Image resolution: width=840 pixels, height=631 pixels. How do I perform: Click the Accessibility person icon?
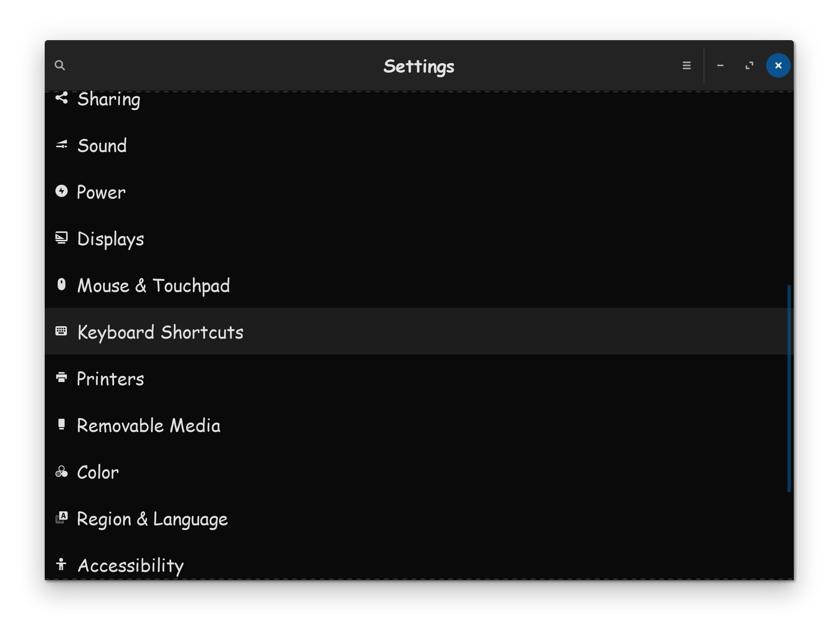click(x=62, y=564)
